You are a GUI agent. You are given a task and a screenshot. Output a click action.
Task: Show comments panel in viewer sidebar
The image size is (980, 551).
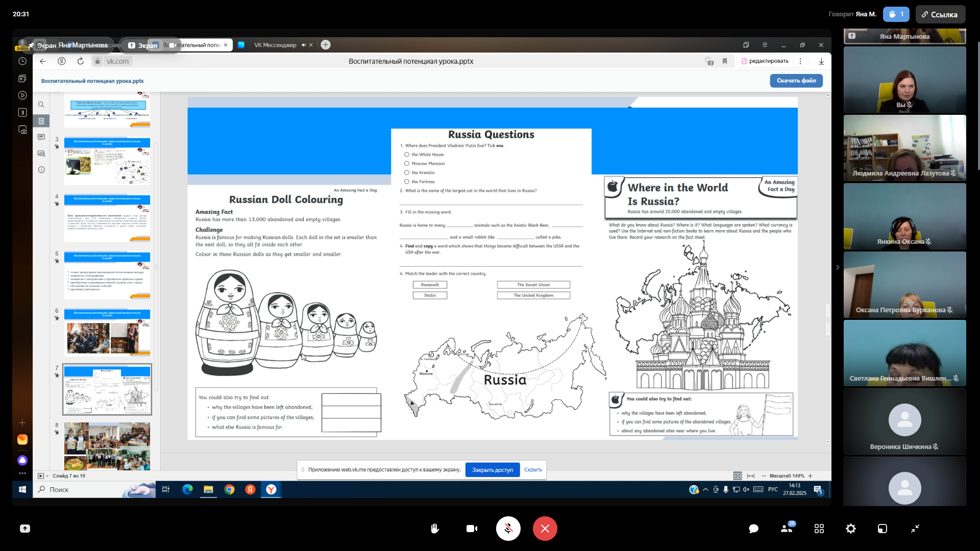point(41,137)
